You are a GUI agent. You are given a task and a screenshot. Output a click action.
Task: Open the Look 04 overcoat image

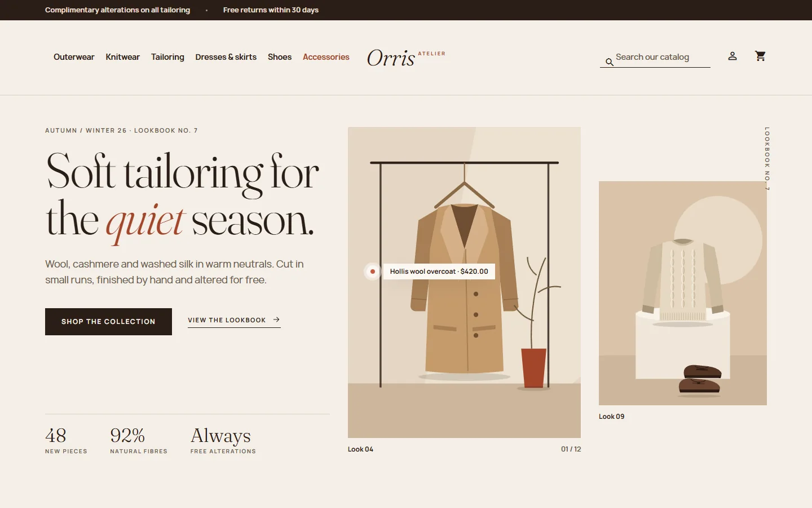464,282
